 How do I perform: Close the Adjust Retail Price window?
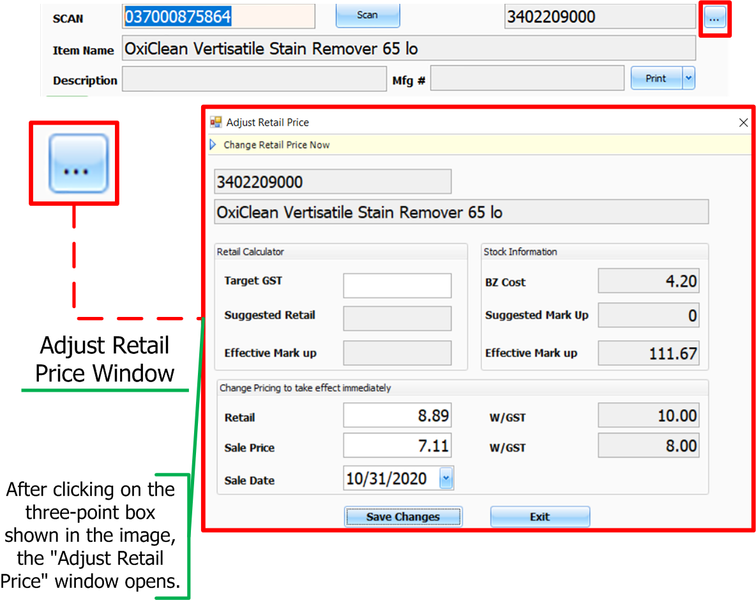pos(743,123)
